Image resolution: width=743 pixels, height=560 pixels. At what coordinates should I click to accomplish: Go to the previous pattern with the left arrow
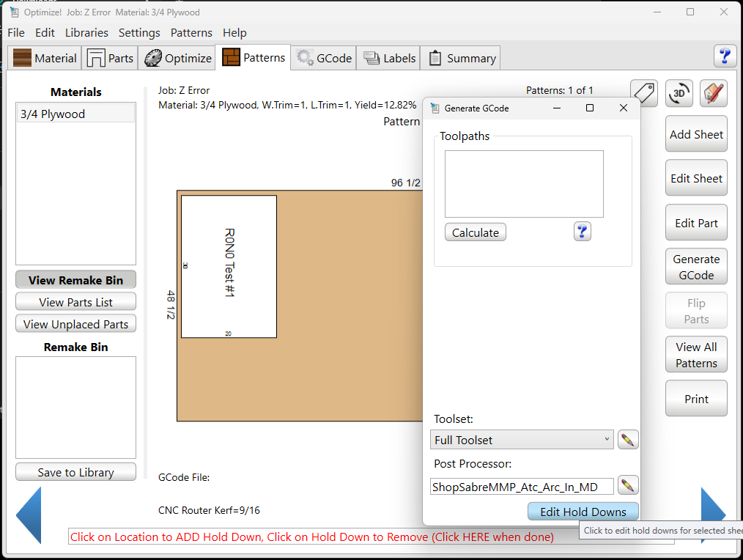point(29,515)
